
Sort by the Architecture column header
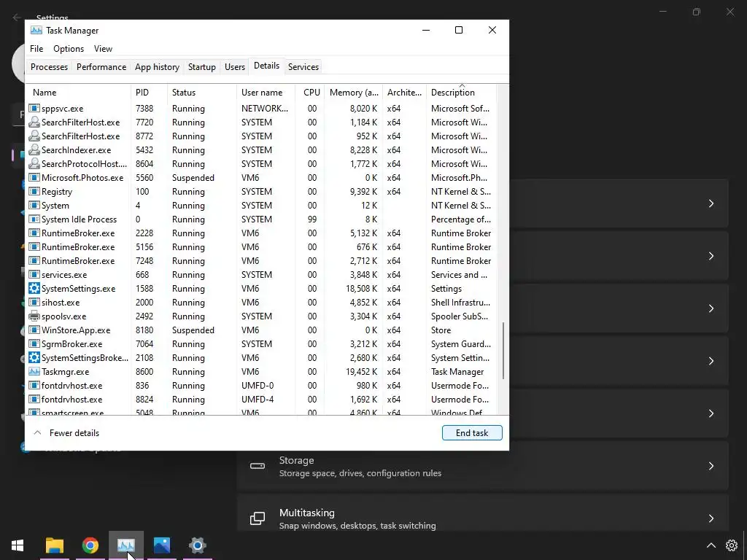click(x=404, y=93)
